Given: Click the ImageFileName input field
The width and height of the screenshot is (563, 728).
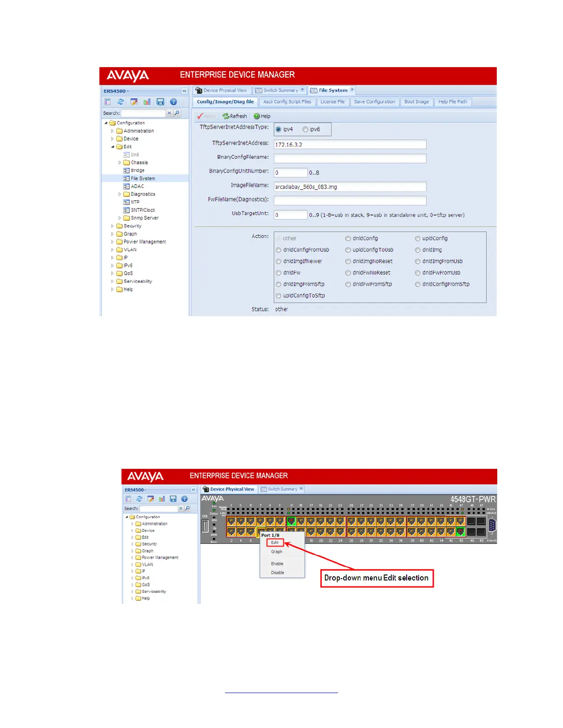Looking at the screenshot, I should [350, 187].
